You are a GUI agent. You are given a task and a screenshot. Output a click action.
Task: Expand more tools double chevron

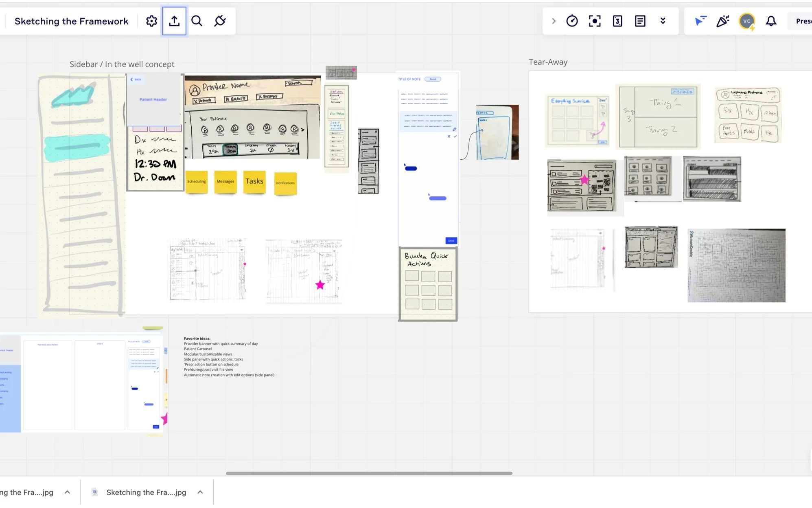663,21
